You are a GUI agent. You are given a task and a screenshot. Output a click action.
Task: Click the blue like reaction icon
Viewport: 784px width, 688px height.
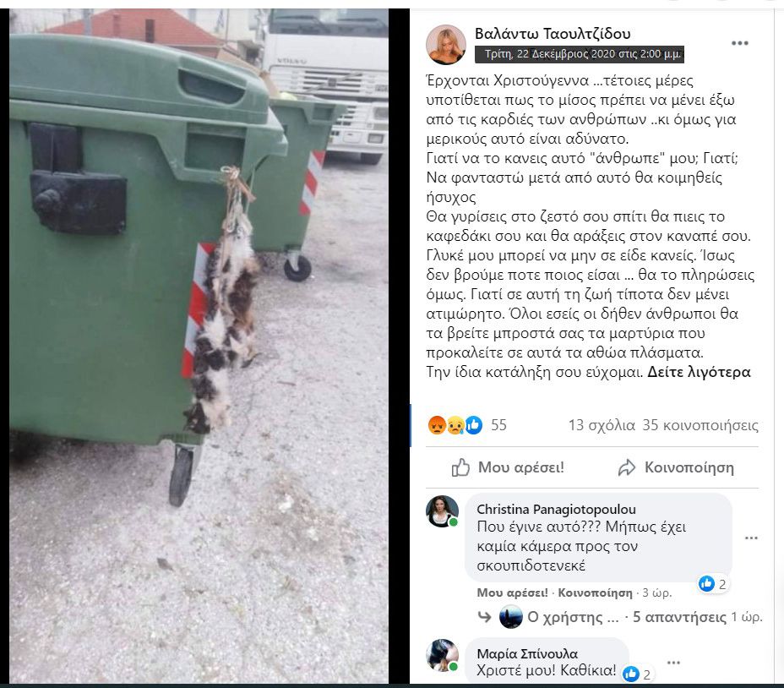coord(473,425)
